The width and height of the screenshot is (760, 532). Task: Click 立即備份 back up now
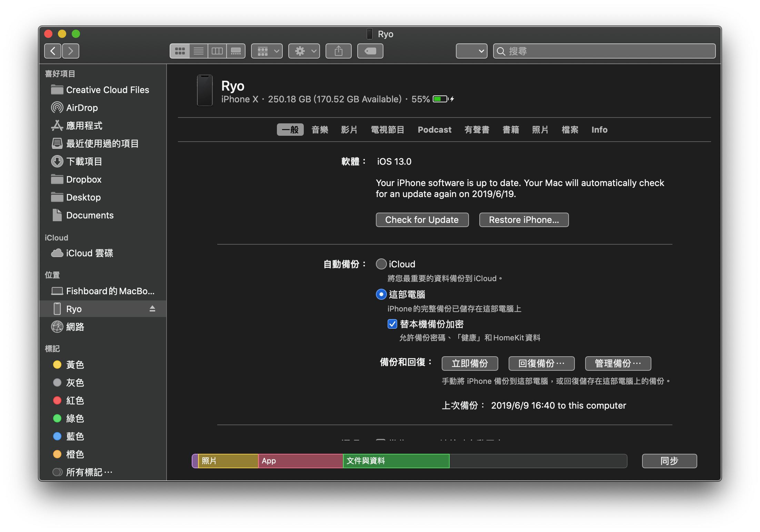click(470, 363)
